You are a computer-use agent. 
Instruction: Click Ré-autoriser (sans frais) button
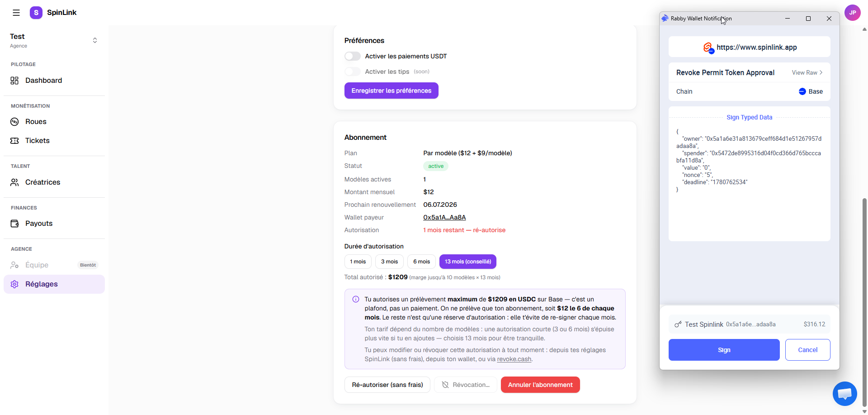click(387, 385)
